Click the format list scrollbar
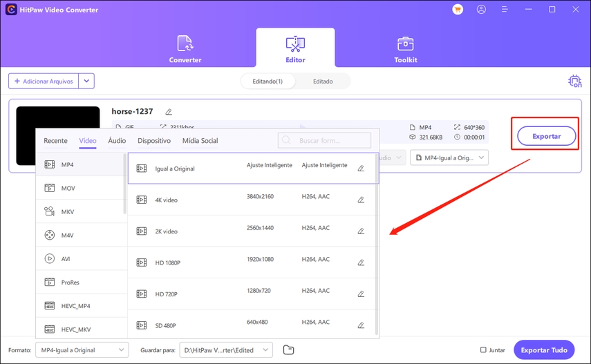 coord(124,184)
